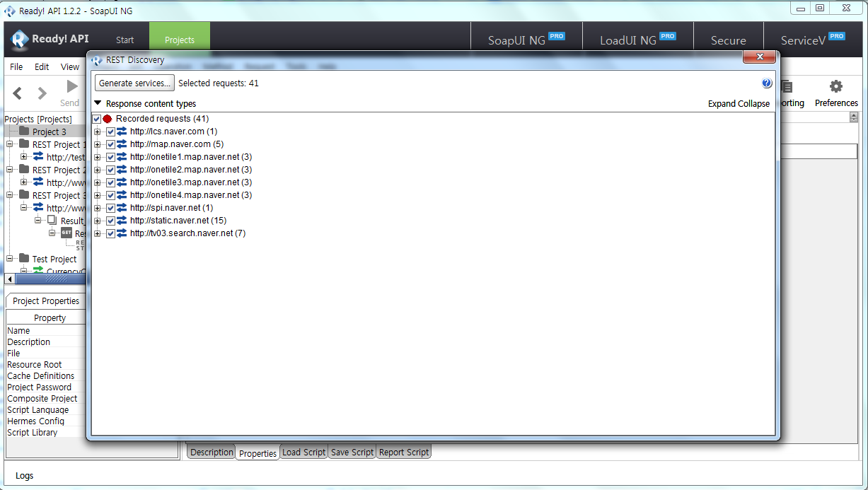
Task: Toggle the spi.naver.net checkbox
Action: (x=110, y=208)
